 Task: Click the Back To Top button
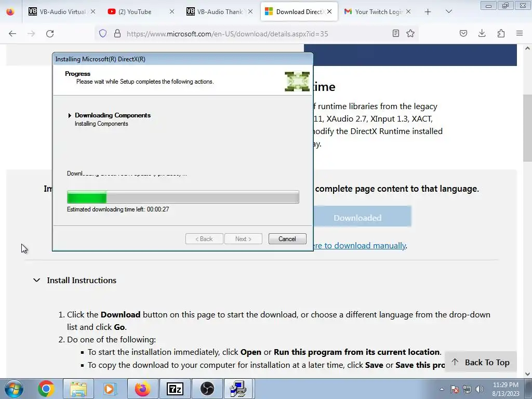pyautogui.click(x=481, y=362)
